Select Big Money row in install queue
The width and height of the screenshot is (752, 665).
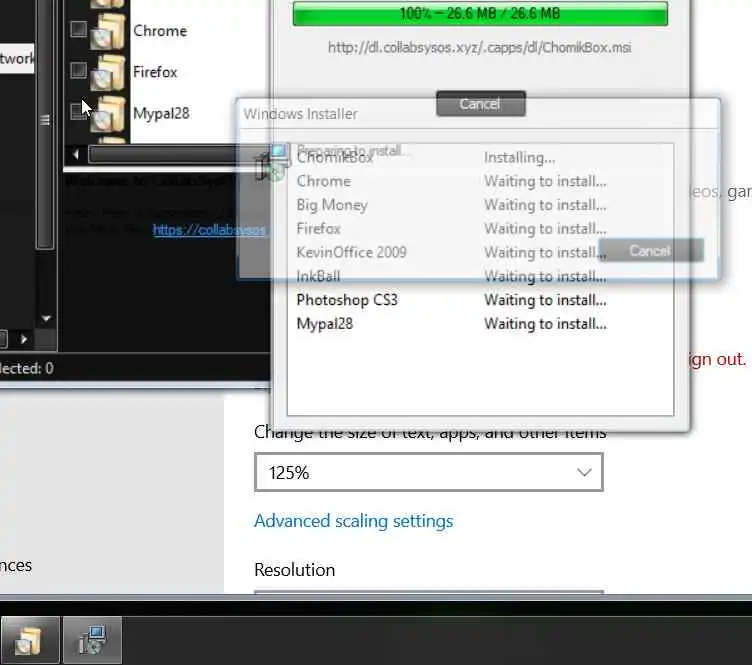coord(480,205)
